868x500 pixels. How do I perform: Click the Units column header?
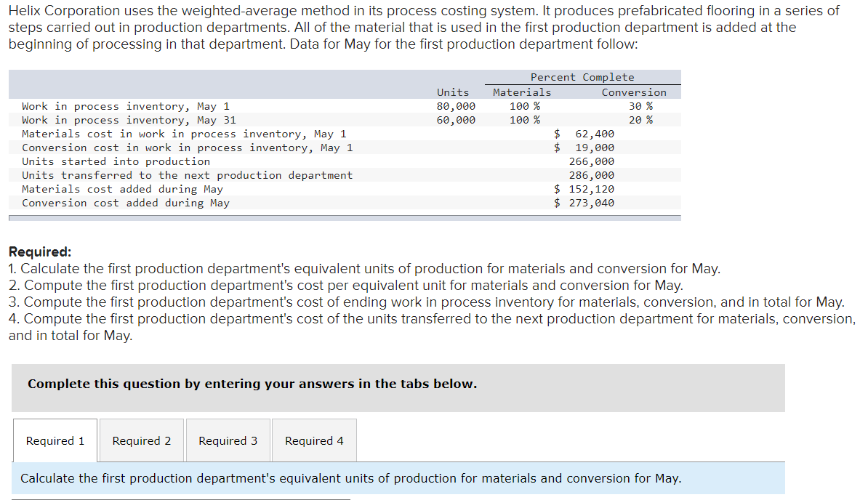[452, 92]
